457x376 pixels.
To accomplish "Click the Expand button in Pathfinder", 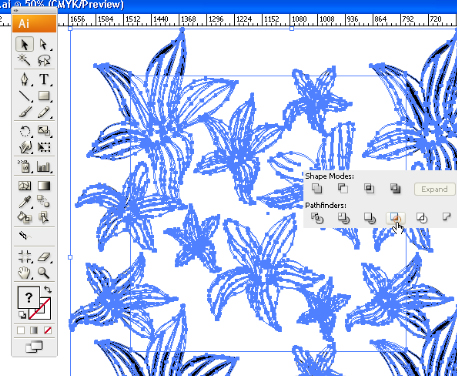I will [x=434, y=189].
